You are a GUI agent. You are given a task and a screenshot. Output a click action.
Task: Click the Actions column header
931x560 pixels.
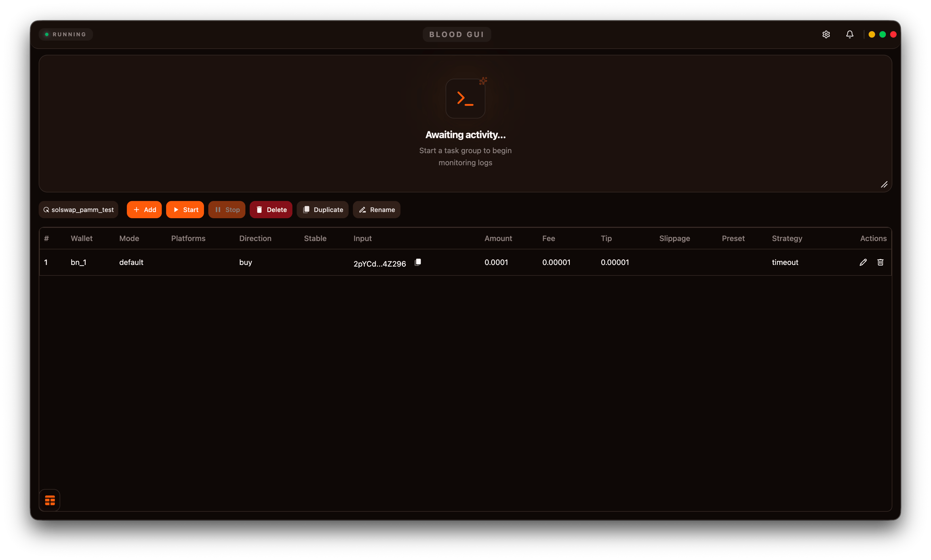[x=873, y=238]
